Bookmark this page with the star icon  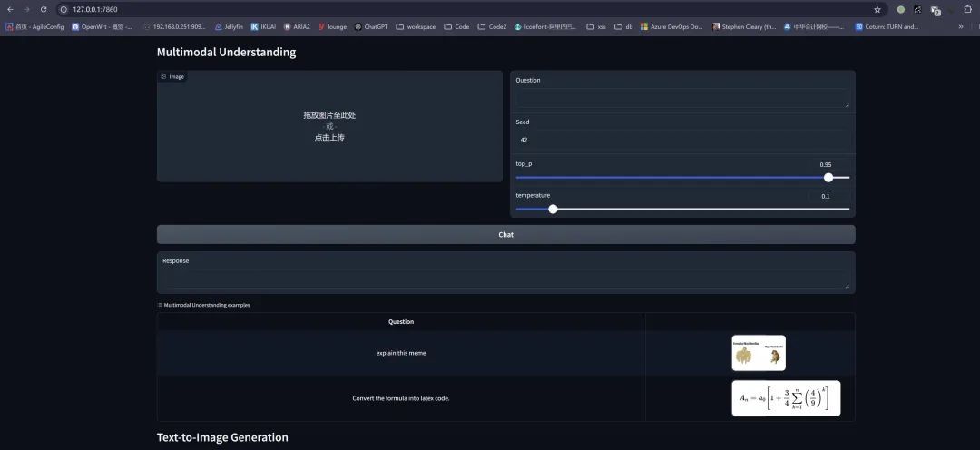click(877, 9)
